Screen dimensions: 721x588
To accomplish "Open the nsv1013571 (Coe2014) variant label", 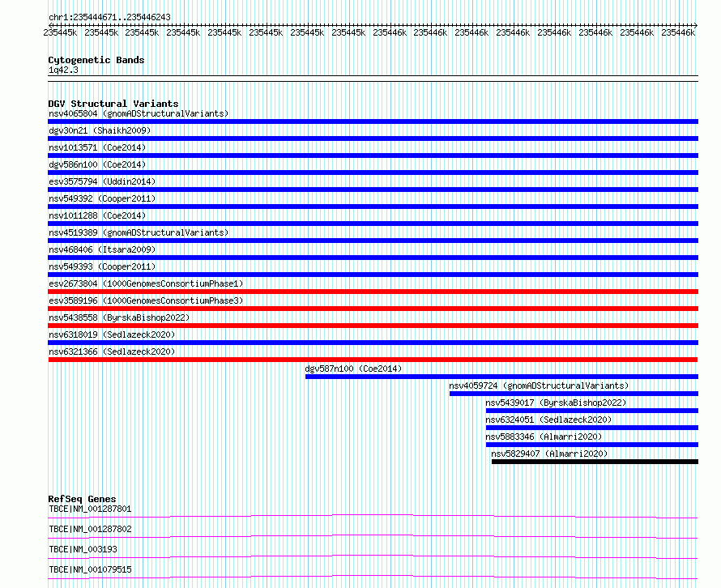I will 97,147.
